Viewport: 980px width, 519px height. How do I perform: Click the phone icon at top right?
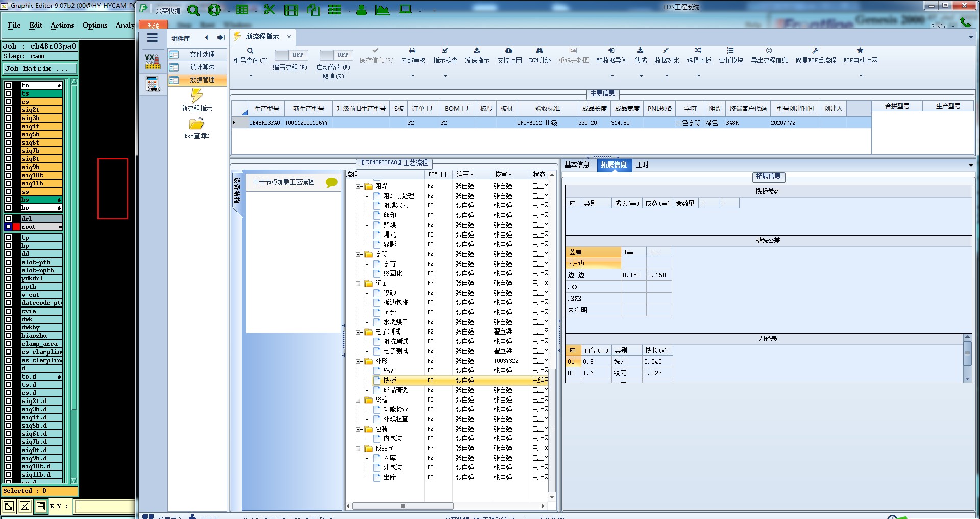[x=965, y=22]
